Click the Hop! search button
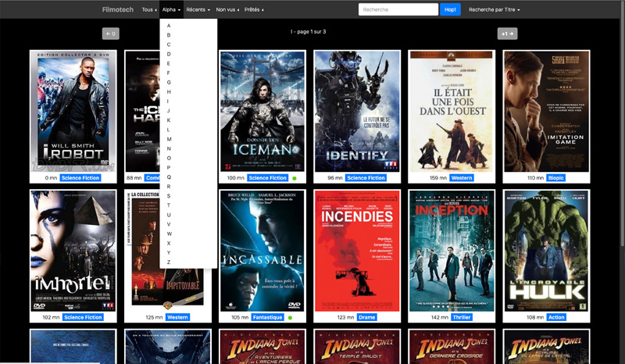Screen dimensions: 625x364 [x=450, y=9]
